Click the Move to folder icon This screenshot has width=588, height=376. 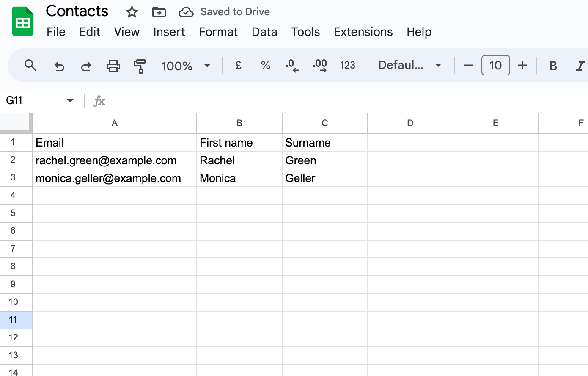pos(159,12)
